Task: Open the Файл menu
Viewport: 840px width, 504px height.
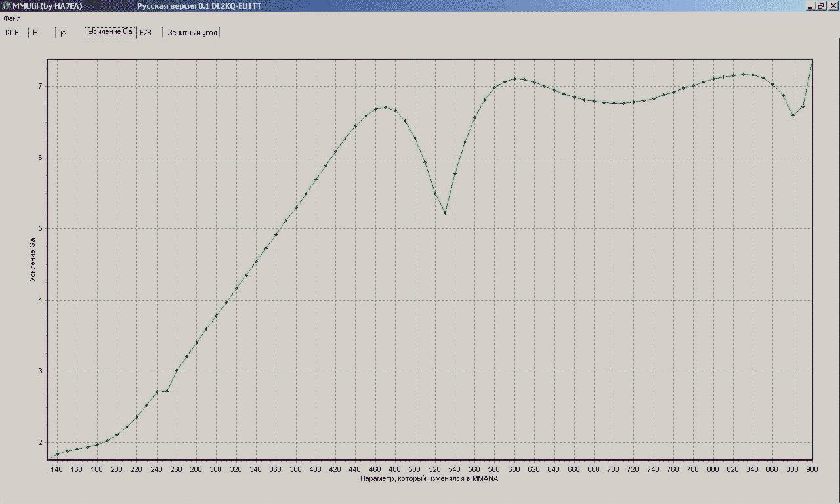Action: point(11,18)
